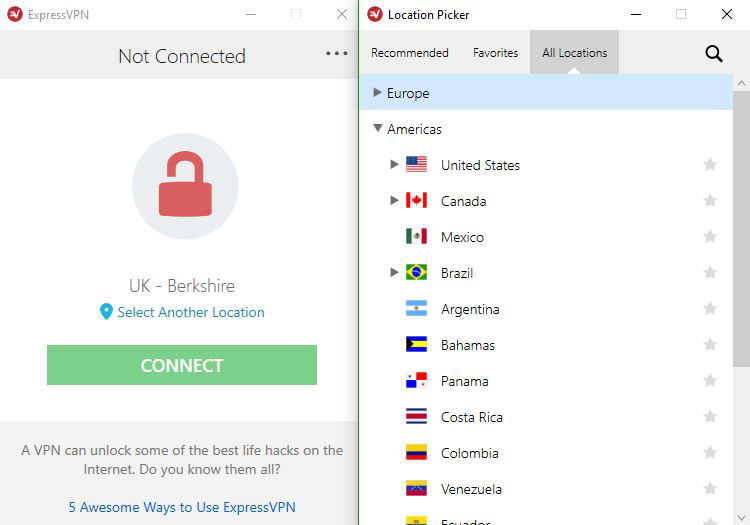Screen dimensions: 750x525
Task: Click the Argentina flag icon
Action: coord(416,308)
